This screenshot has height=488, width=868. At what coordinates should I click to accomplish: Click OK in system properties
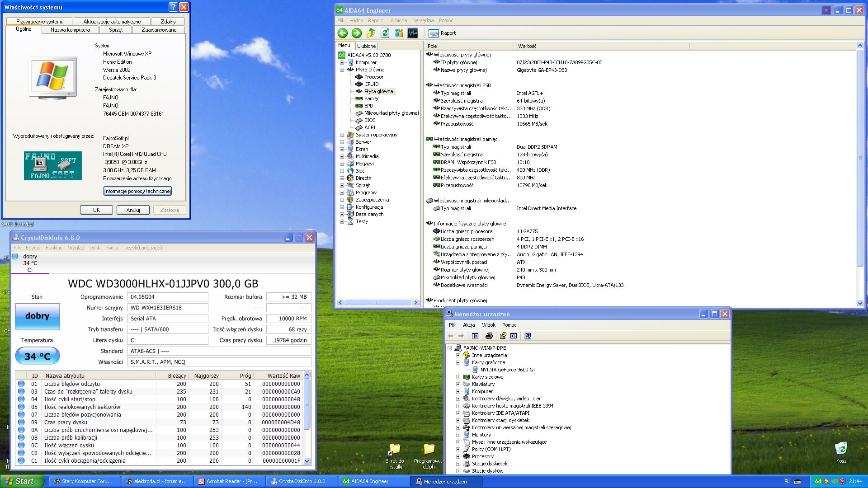pos(96,210)
